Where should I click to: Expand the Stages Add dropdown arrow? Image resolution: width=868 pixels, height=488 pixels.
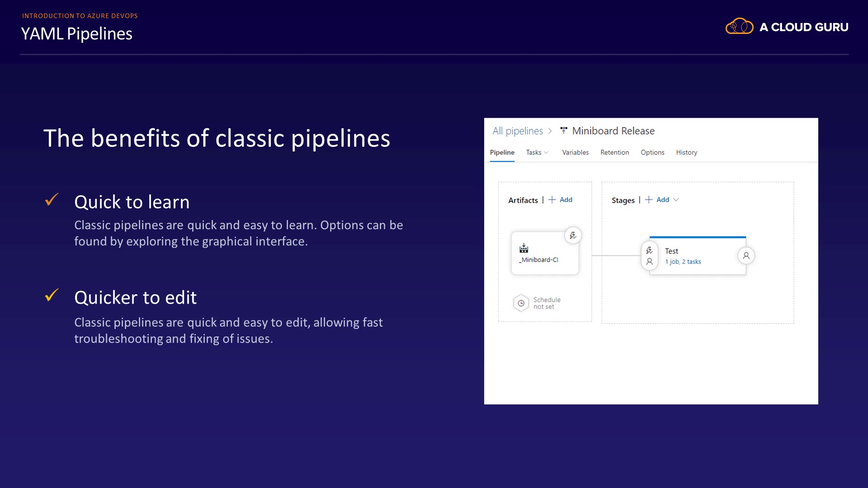pyautogui.click(x=676, y=200)
